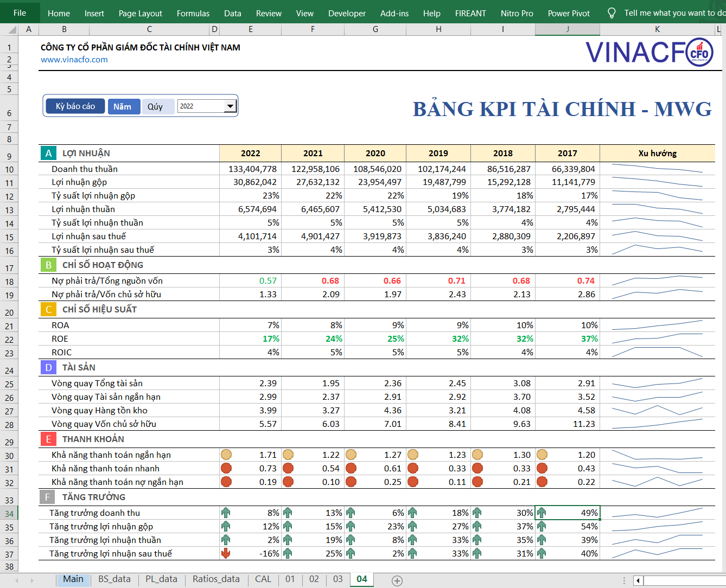Screen dimensions: 726x588
Task: Open the Power Pivot tab
Action: 569,13
